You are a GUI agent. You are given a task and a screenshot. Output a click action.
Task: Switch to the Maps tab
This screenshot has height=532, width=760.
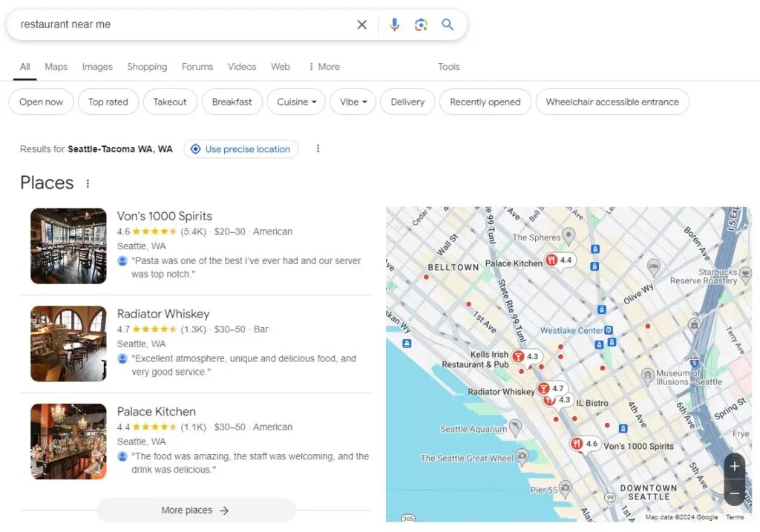56,67
